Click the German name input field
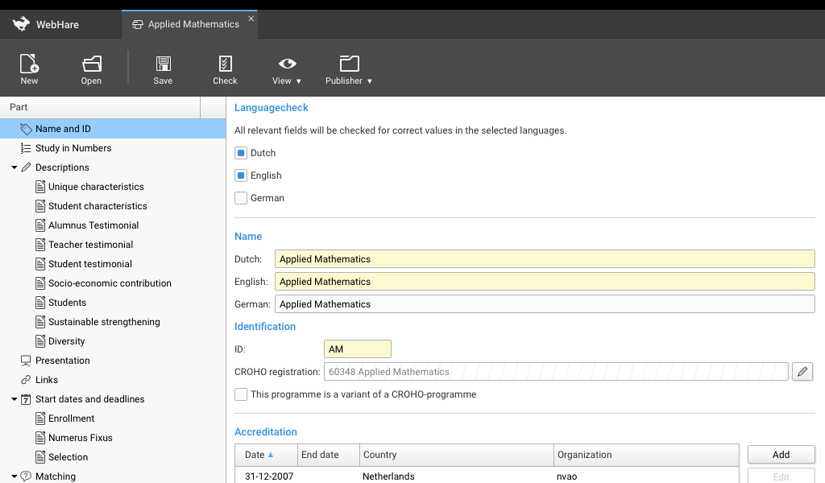The image size is (825, 483). tap(544, 304)
